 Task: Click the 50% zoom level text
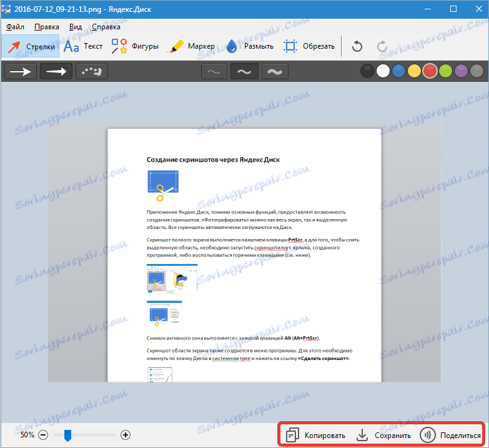27,435
